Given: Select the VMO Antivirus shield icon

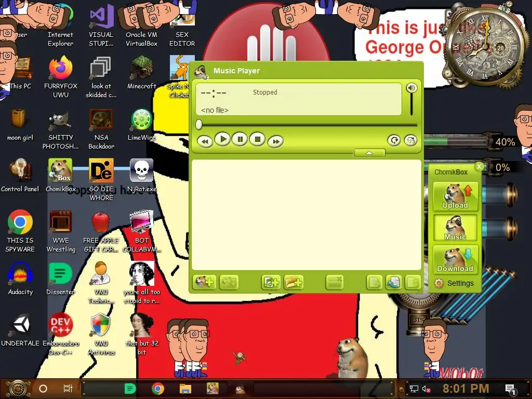Looking at the screenshot, I should click(x=101, y=334).
